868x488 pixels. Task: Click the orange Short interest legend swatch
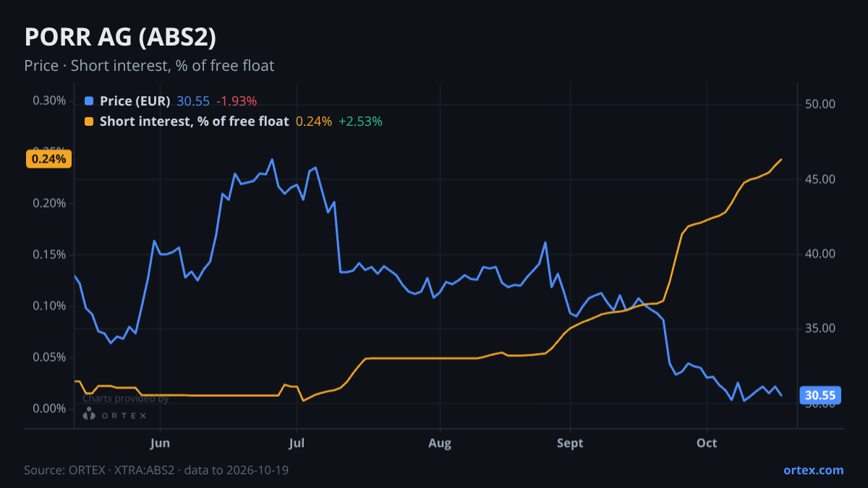tap(89, 121)
